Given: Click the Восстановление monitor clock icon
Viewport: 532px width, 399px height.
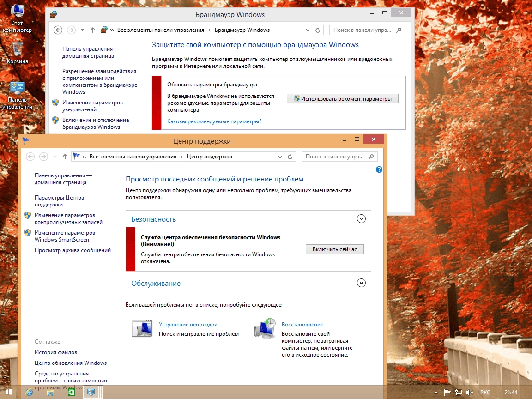Looking at the screenshot, I should pyautogui.click(x=265, y=328).
